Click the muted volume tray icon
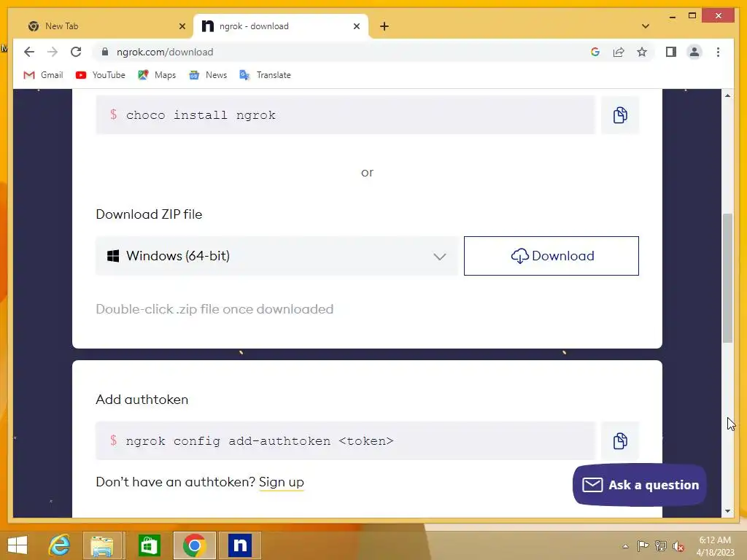This screenshot has height=560, width=747. click(678, 546)
